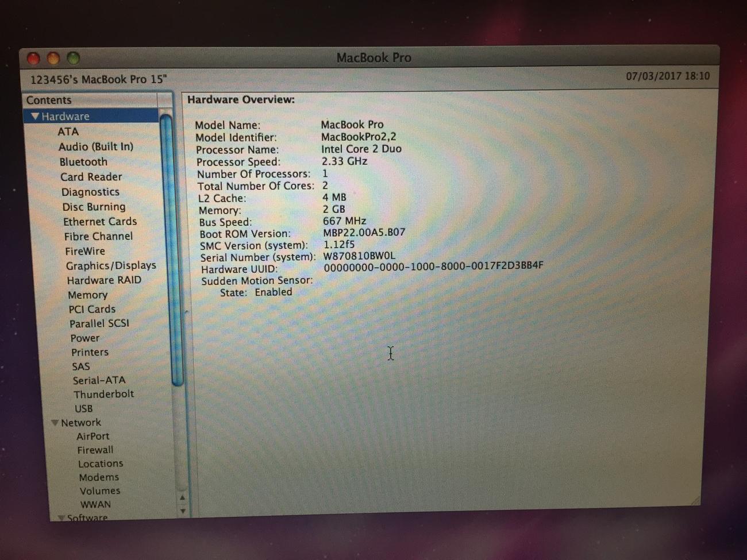Viewport: 747px width, 560px height.
Task: Click the MacBookPro2,2 model identifier value
Action: [x=359, y=137]
